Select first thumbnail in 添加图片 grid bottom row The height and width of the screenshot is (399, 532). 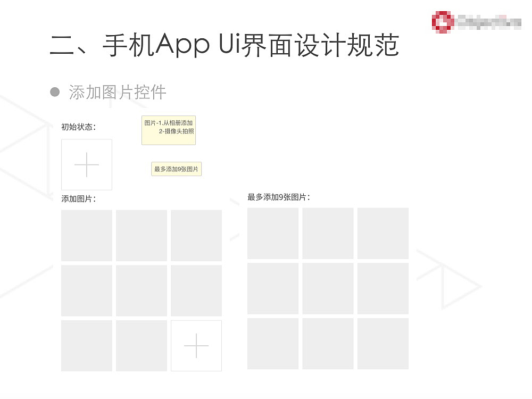pyautogui.click(x=87, y=346)
